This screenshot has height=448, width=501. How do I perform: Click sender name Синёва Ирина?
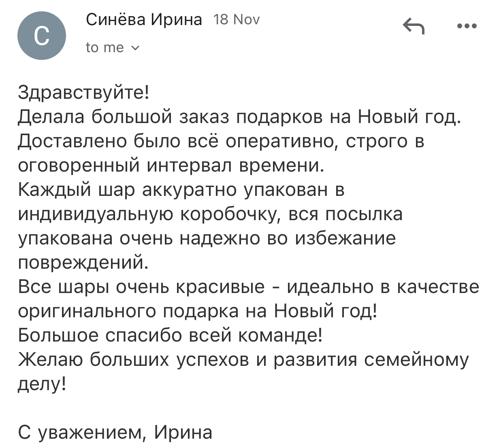(144, 19)
